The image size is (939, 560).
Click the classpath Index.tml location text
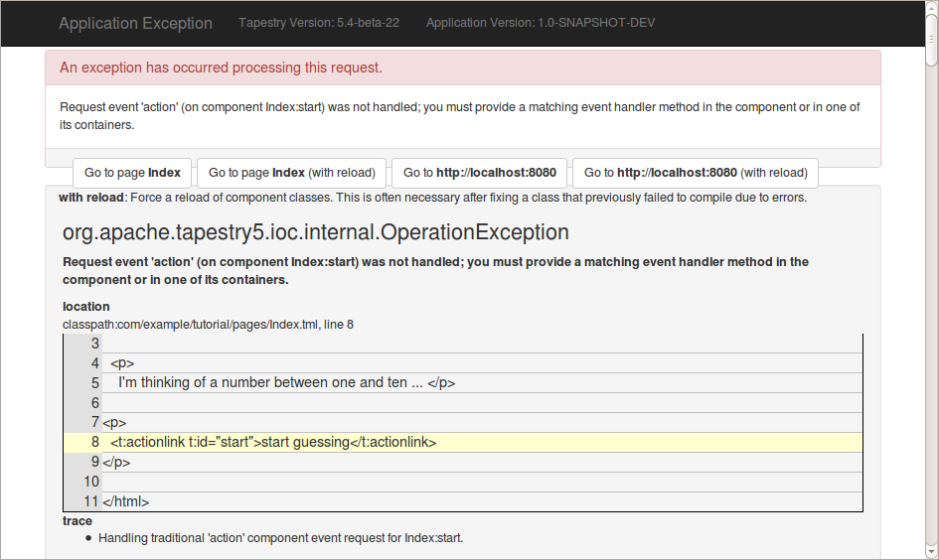click(208, 324)
